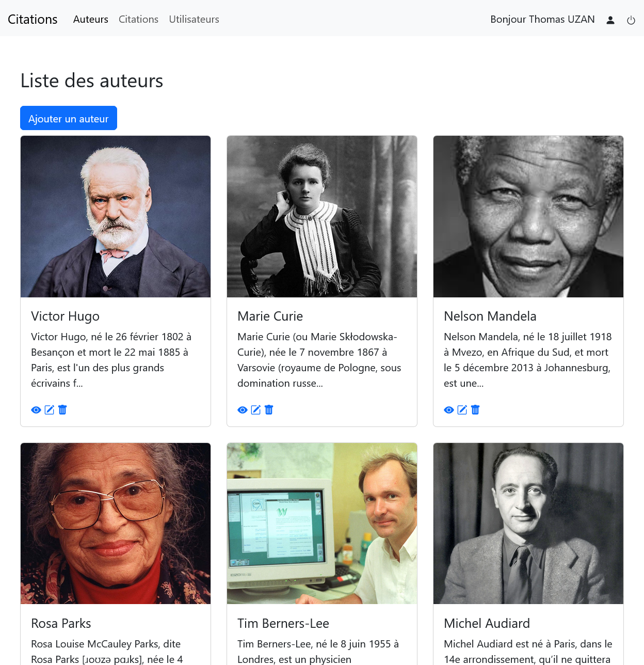Open the user profile icon in the navbar
This screenshot has width=644, height=665.
610,20
